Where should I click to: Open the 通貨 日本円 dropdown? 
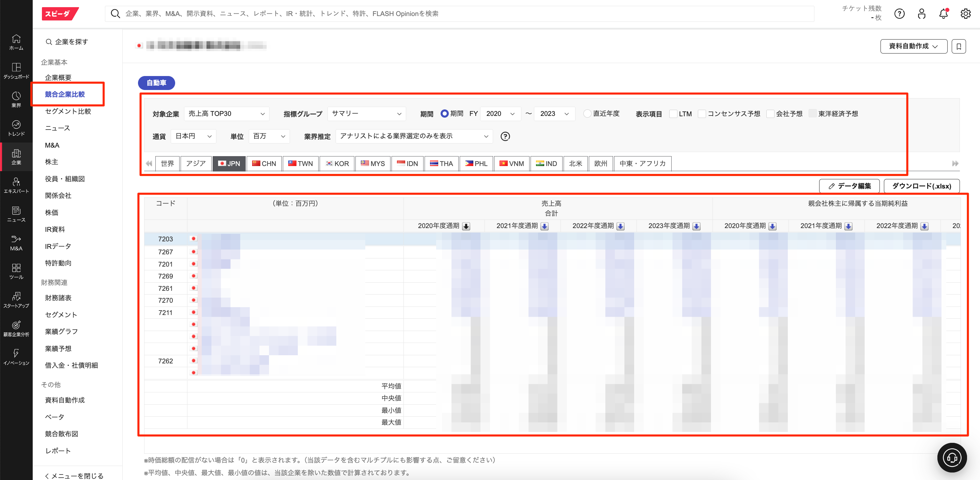point(193,136)
